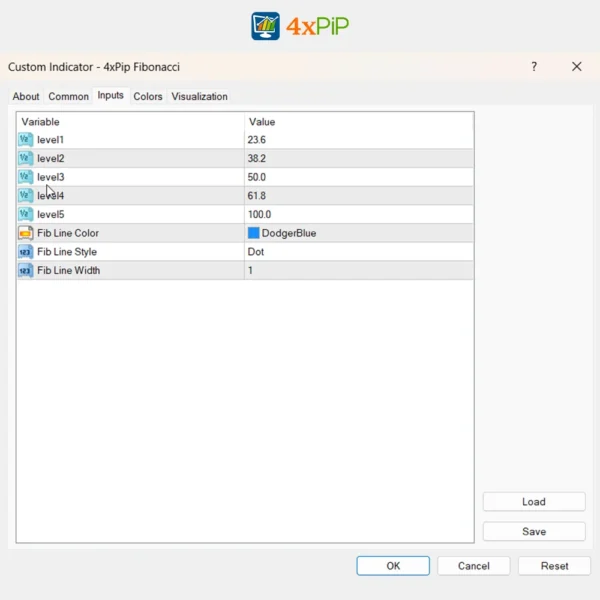Click the level2 variable type icon

(x=25, y=158)
